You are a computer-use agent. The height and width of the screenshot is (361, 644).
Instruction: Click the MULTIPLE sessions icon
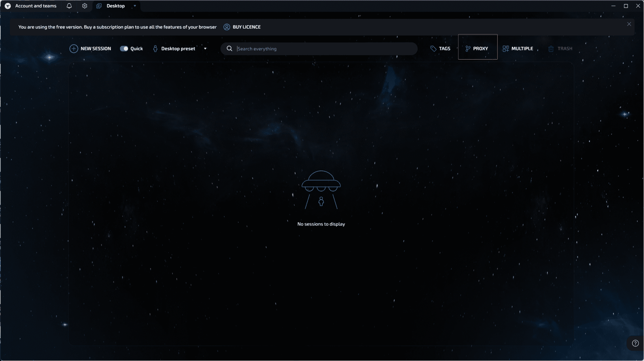tap(506, 48)
